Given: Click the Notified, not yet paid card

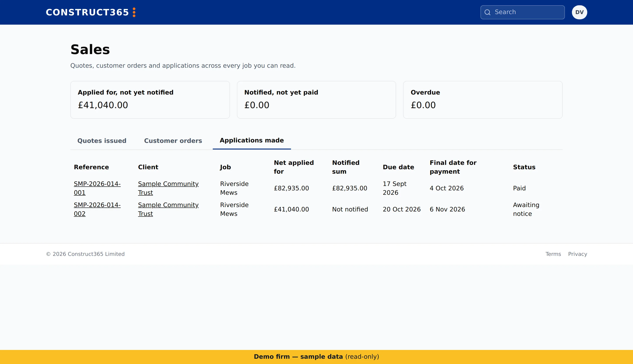Looking at the screenshot, I should point(316,100).
